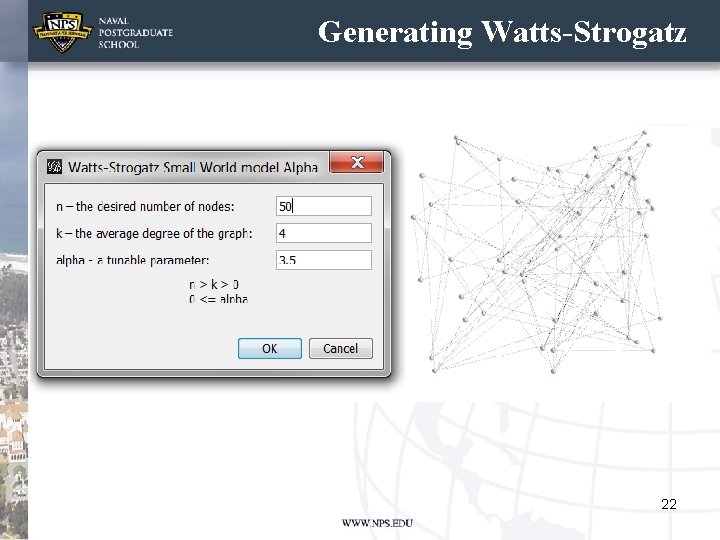Image resolution: width=720 pixels, height=540 pixels.
Task: Click the 'alpha - a tunable parameter:' label
Action: point(133,260)
